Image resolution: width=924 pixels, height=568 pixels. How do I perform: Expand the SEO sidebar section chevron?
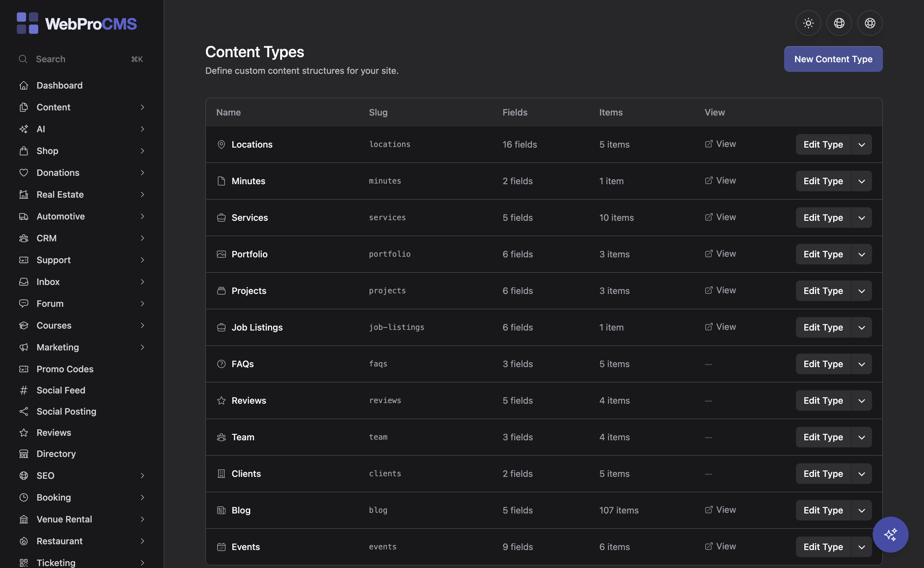(142, 475)
